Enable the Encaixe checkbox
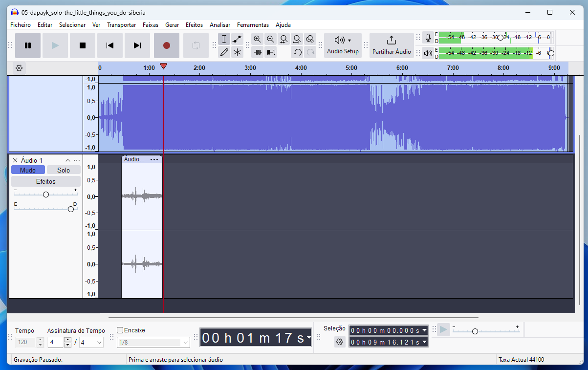Viewport: 588px width, 370px height. 120,330
